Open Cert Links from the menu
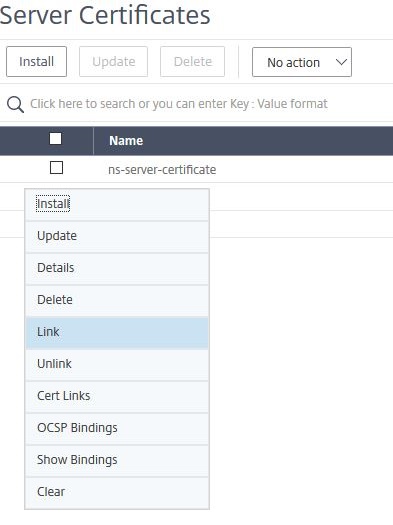This screenshot has width=393, height=525. [117, 396]
